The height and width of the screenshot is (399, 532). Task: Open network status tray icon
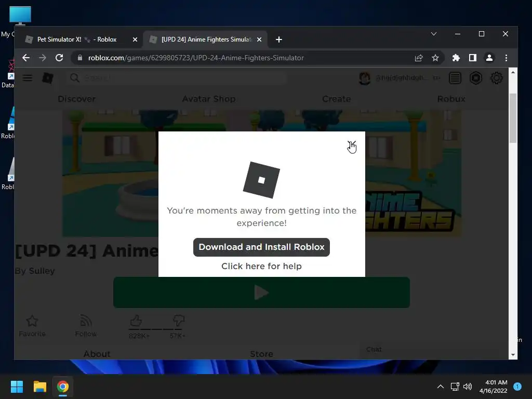455,387
